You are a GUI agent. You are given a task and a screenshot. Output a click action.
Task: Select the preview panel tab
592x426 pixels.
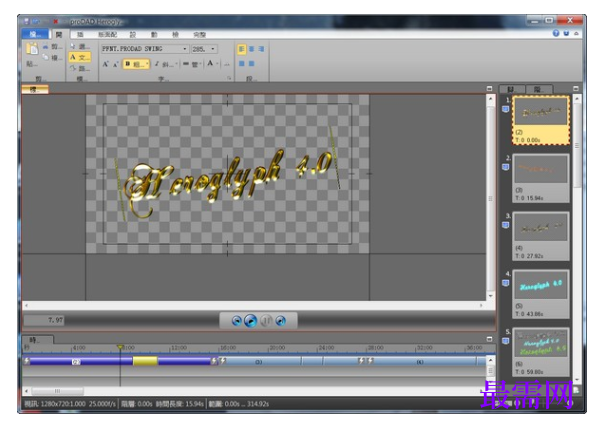(35, 90)
